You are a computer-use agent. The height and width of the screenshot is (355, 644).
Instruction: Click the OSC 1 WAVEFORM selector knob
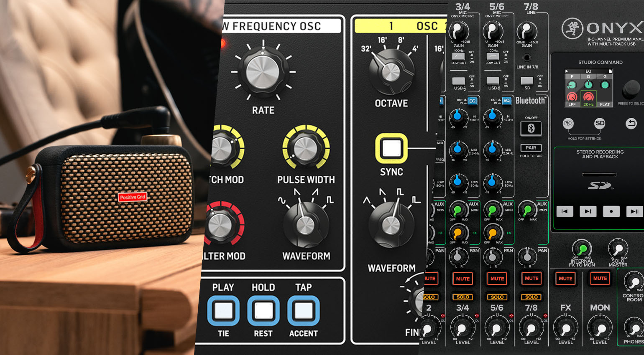391,226
